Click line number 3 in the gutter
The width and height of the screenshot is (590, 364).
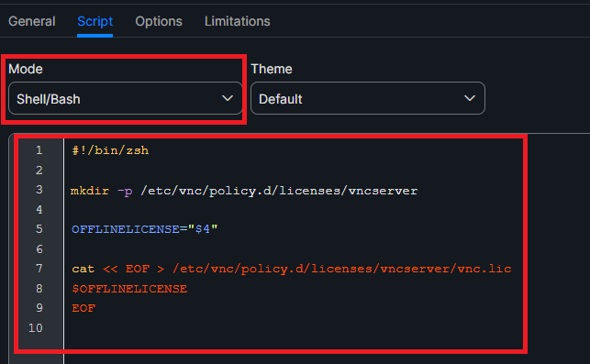(x=39, y=190)
